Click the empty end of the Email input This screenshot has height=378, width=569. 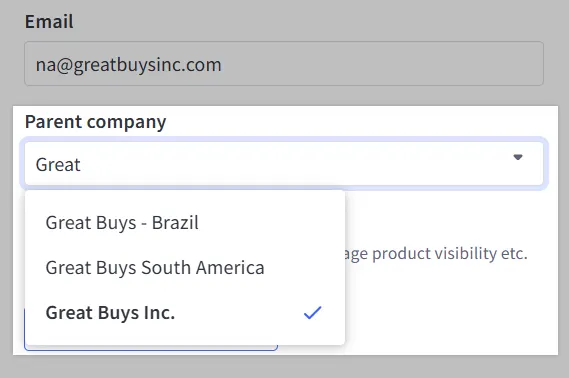(381, 64)
